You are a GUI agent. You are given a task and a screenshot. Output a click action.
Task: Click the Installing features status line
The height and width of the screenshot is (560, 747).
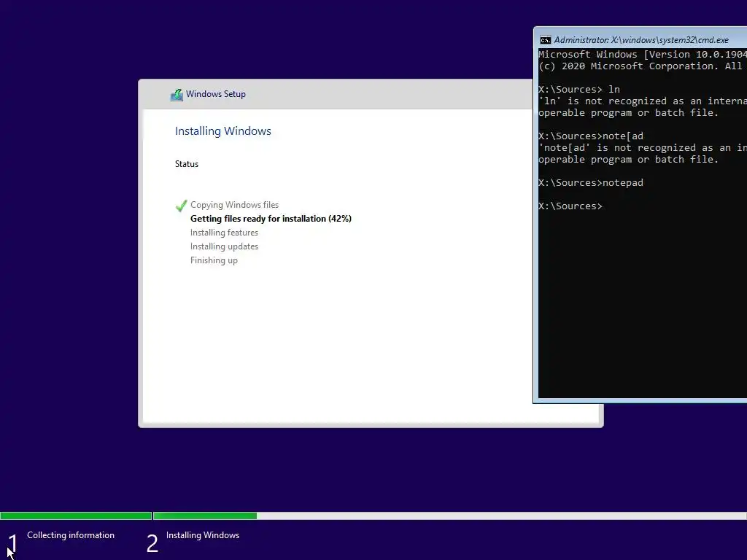tap(225, 233)
